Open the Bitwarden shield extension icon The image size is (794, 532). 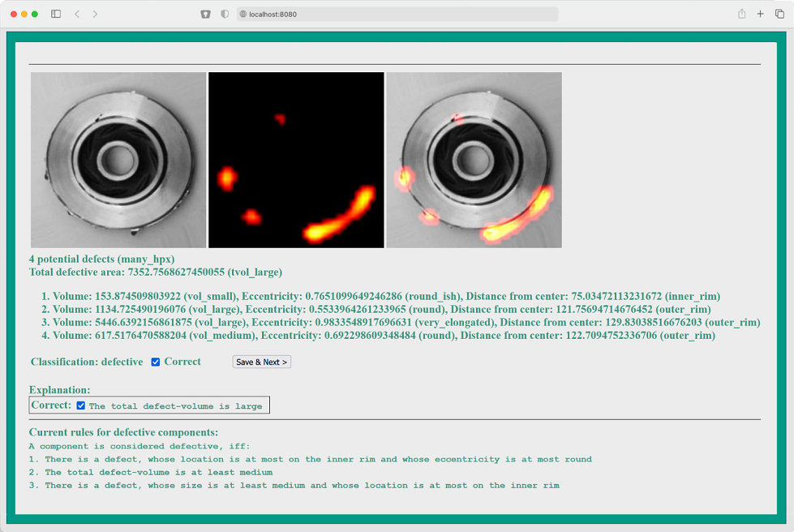[x=206, y=14]
